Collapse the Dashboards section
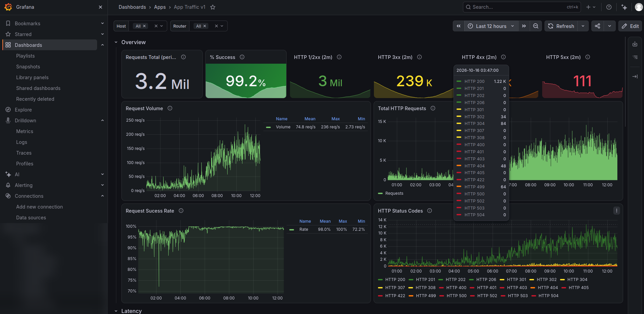 point(103,45)
